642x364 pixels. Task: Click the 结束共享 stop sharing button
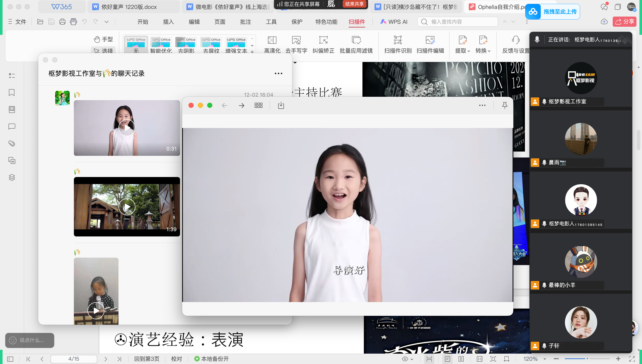tap(354, 4)
